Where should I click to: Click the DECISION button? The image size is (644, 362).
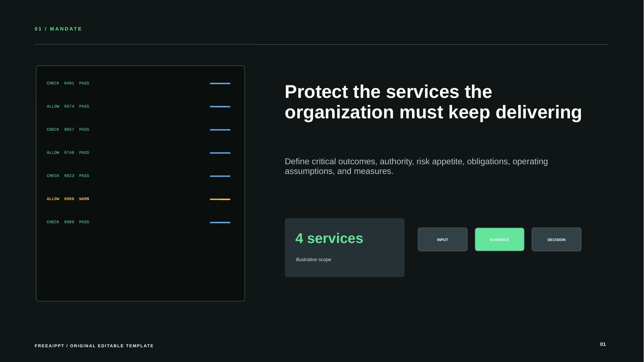(557, 239)
